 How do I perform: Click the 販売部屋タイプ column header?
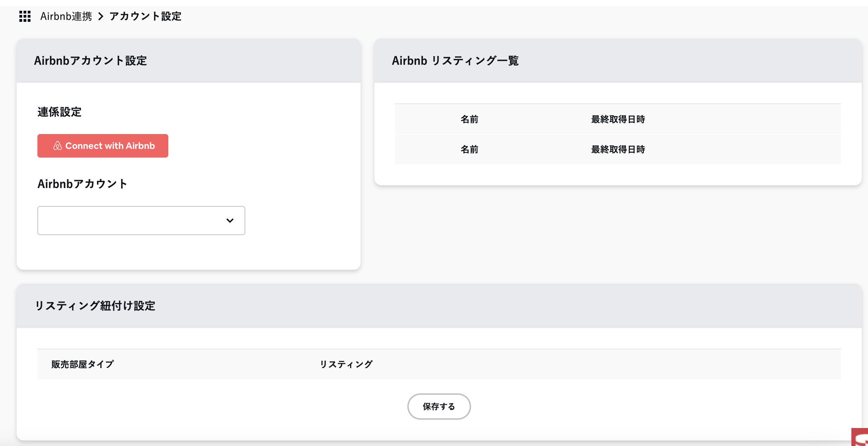point(82,364)
